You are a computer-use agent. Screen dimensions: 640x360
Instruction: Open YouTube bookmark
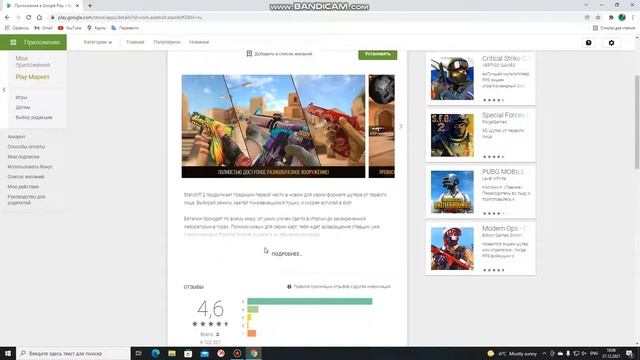pos(69,28)
